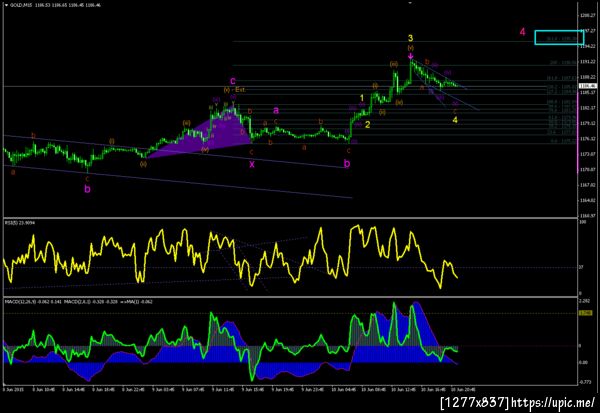
Task: Click the 8 Jun 2015 time axis label
Action: point(14,390)
